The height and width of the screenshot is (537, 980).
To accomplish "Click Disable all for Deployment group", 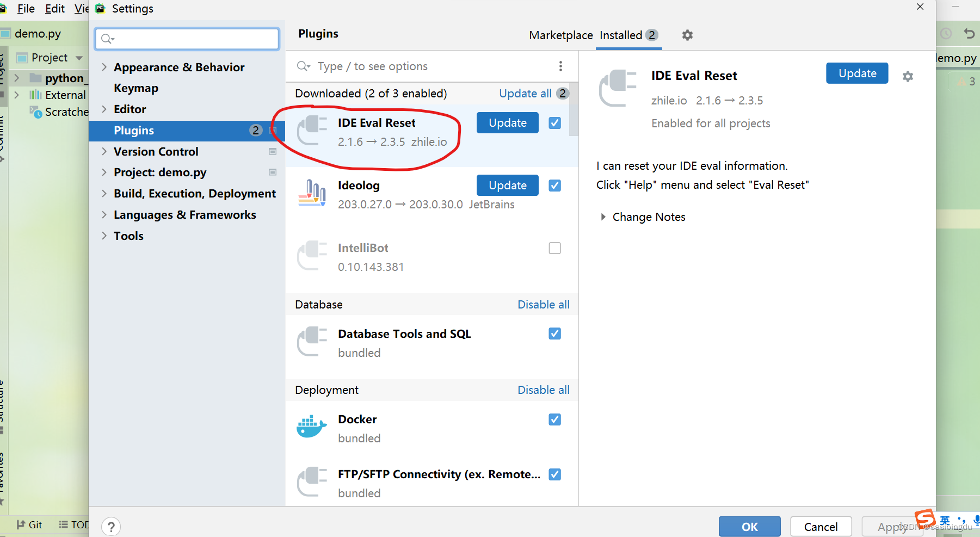I will coord(544,390).
